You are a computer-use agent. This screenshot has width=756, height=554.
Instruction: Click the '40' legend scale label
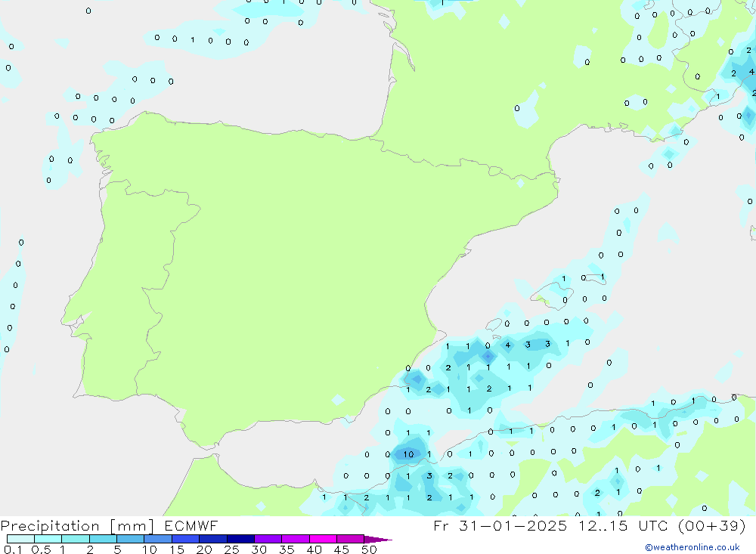[314, 549]
